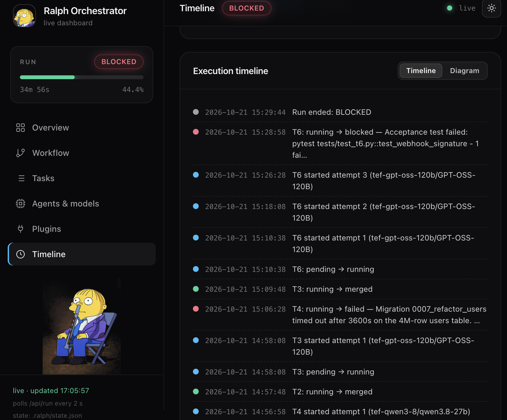The image size is (507, 420).
Task: Click the Timeline clock icon
Action: pos(21,254)
